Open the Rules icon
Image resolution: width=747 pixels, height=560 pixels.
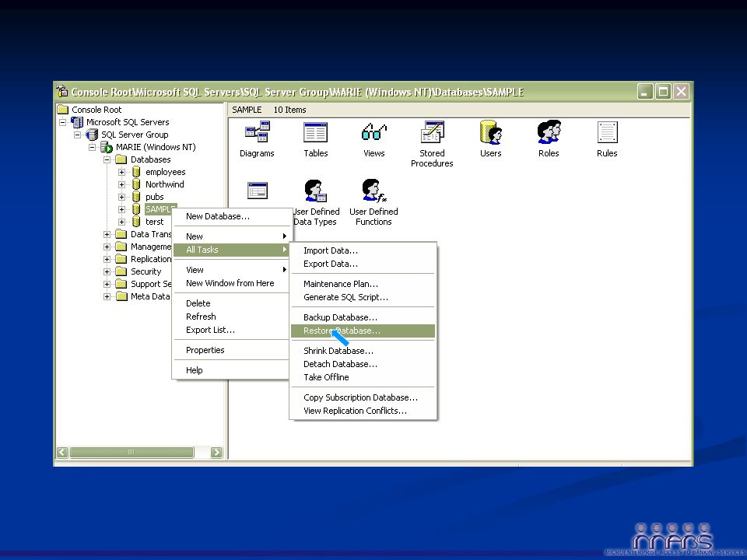click(607, 132)
